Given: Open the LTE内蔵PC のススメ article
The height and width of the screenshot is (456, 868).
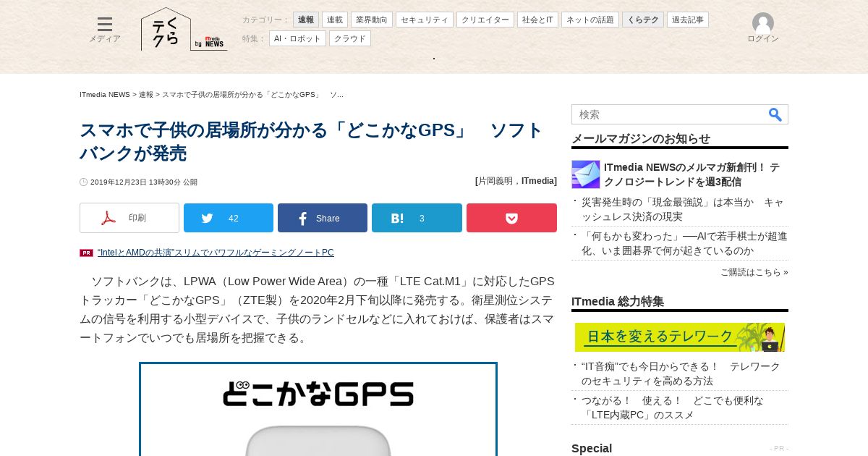Looking at the screenshot, I should coord(672,408).
